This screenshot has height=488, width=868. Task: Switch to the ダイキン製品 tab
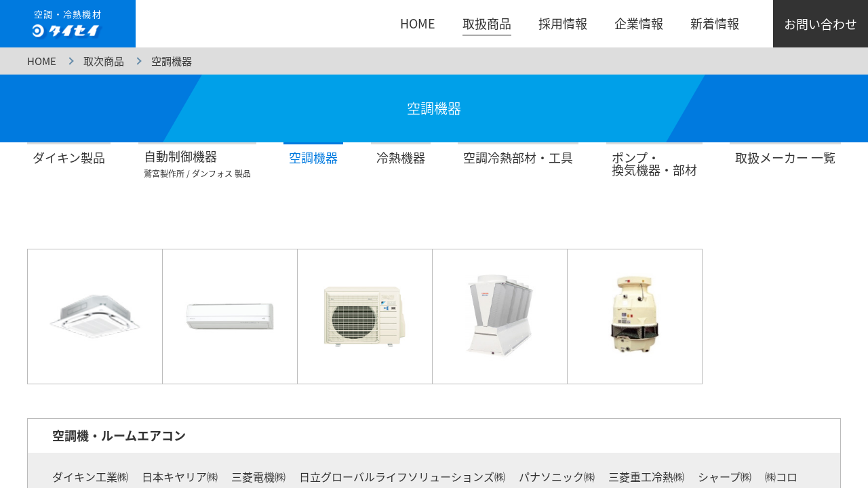click(68, 157)
